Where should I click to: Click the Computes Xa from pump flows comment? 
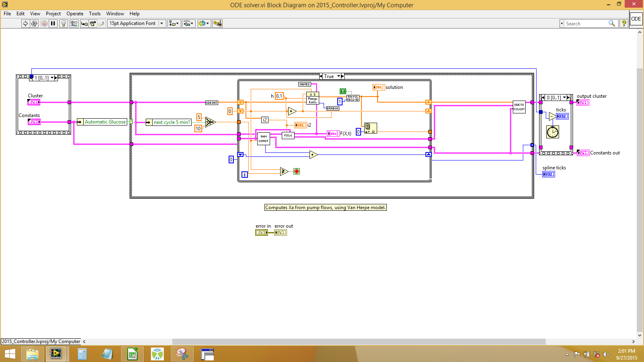[x=326, y=208]
